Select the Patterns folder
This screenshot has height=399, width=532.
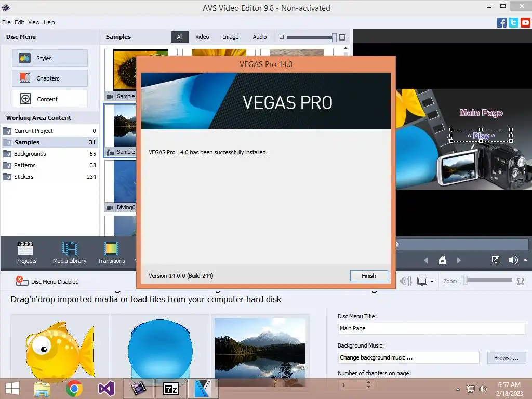coord(49,165)
